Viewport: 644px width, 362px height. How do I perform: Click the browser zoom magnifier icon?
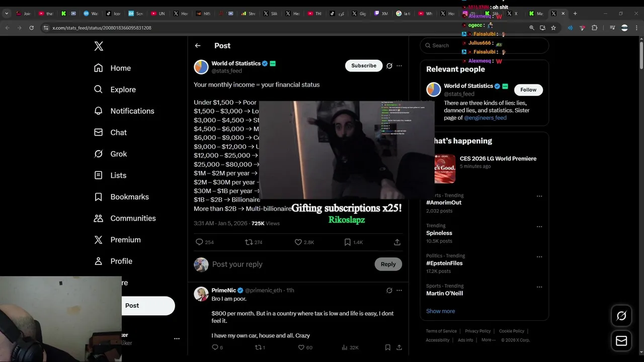(532, 28)
